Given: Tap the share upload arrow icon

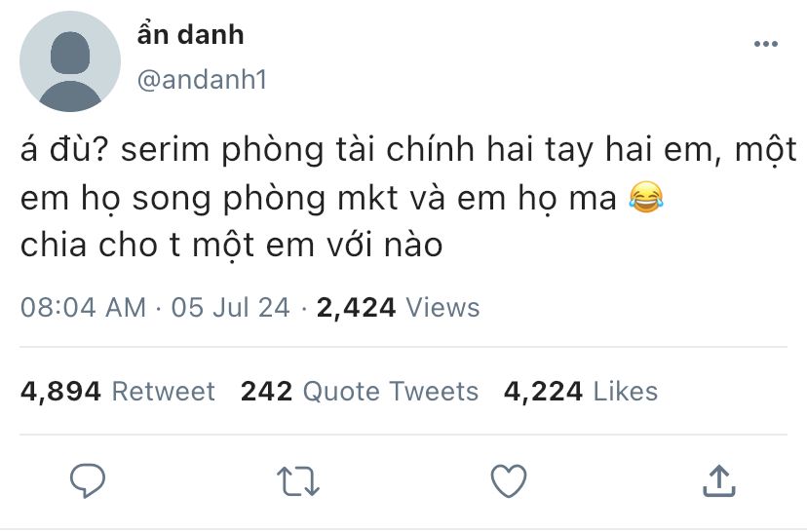Looking at the screenshot, I should point(719,480).
